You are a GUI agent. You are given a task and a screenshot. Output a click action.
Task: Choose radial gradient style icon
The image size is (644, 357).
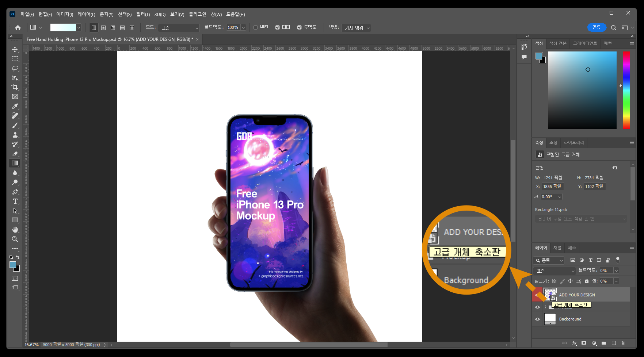(x=103, y=28)
